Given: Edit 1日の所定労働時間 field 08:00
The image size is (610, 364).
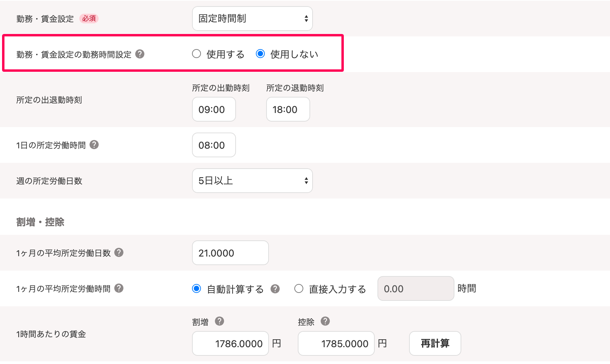Looking at the screenshot, I should 214,145.
